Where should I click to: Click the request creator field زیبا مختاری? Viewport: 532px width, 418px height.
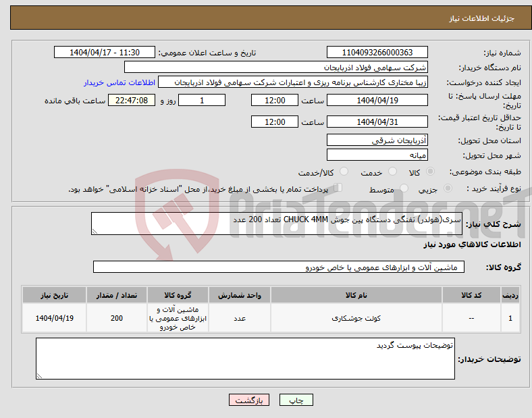point(293,82)
